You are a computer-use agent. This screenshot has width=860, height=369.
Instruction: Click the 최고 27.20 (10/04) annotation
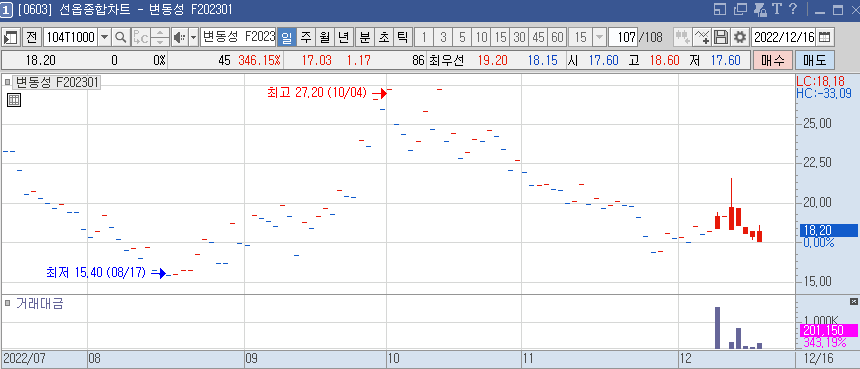click(x=316, y=93)
